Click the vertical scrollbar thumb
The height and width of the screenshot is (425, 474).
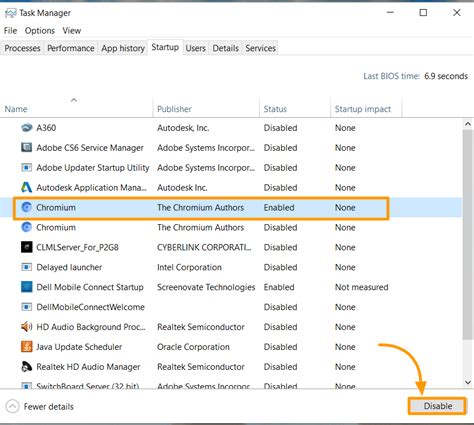pyautogui.click(x=468, y=235)
